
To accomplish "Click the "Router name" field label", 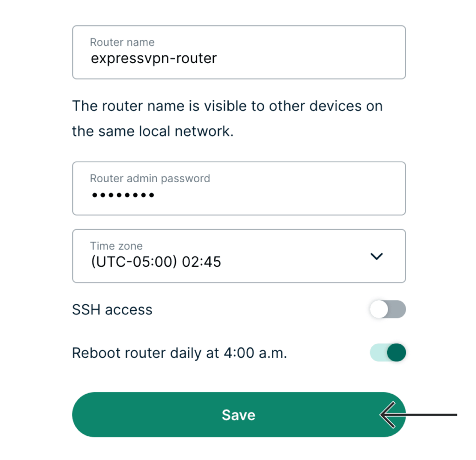I will click(122, 42).
